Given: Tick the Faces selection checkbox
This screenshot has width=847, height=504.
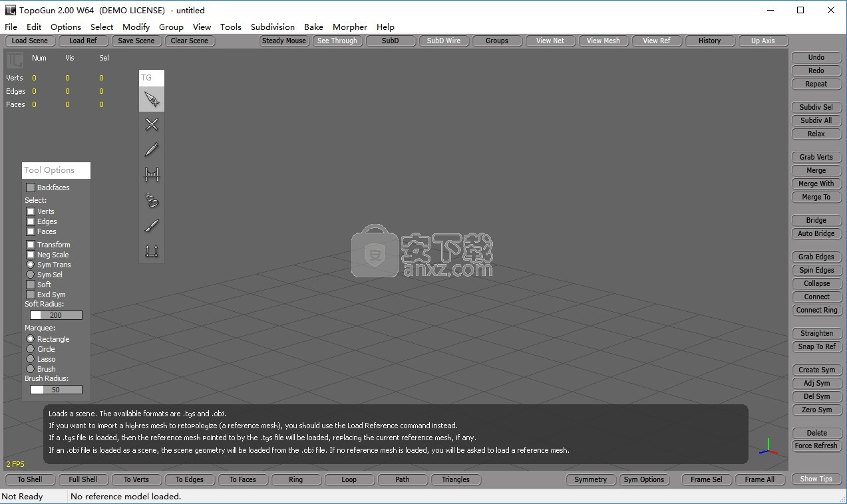Looking at the screenshot, I should click(31, 231).
